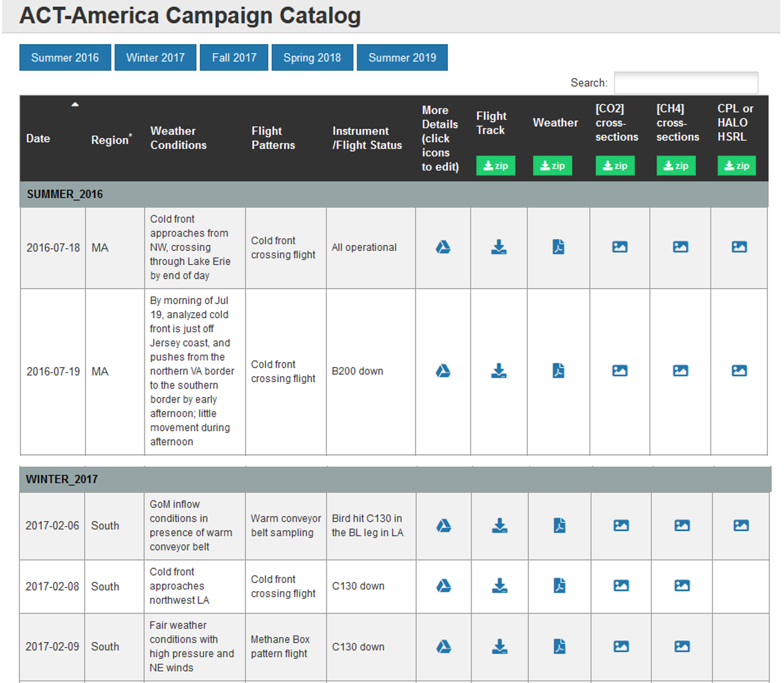This screenshot has height=683, width=784.
Task: Open weather PDF for 2017-02-06 flight
Action: coord(559,525)
